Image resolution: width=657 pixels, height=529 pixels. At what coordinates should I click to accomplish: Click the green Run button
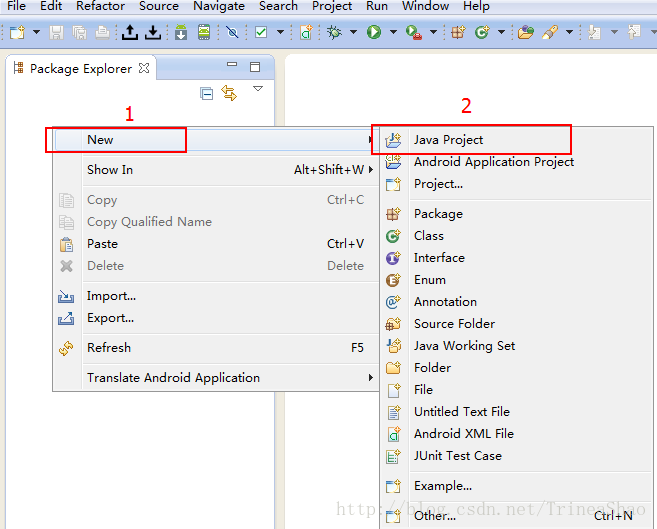(374, 32)
